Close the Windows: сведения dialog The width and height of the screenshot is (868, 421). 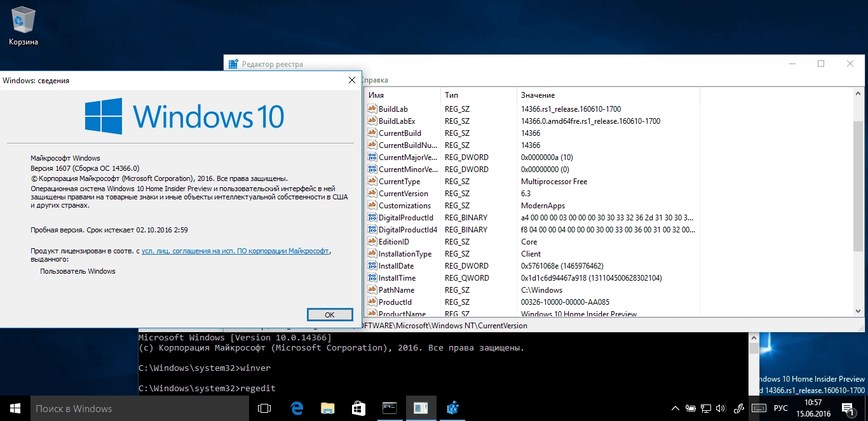pos(351,80)
